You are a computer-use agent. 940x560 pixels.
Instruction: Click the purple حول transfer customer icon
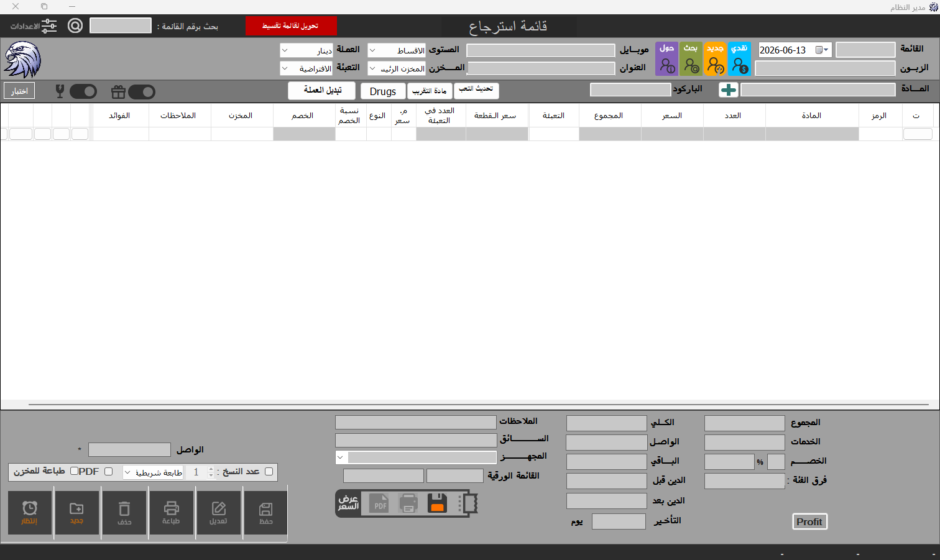tap(667, 58)
